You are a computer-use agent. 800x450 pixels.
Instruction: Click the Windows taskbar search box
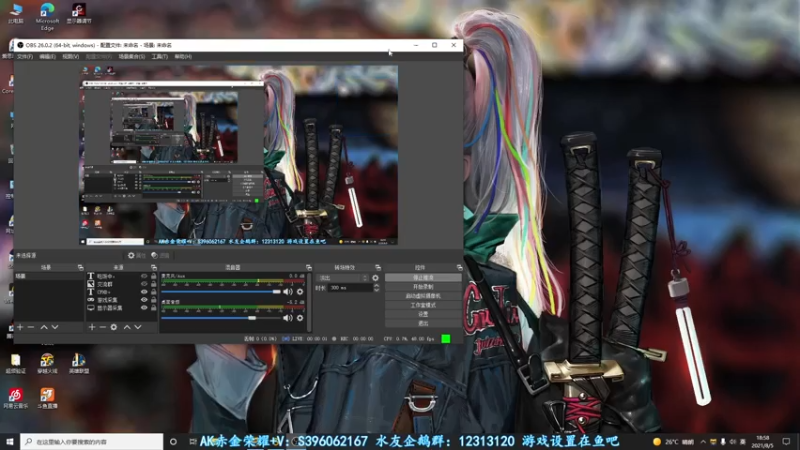click(x=92, y=441)
